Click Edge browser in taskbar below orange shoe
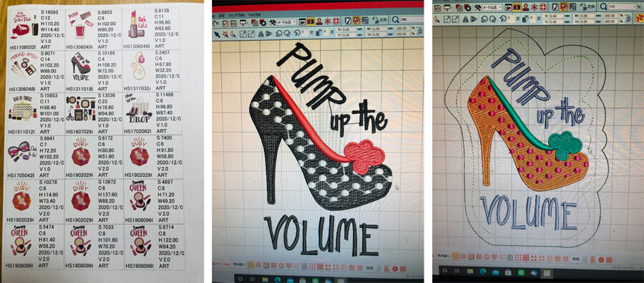The height and width of the screenshot is (283, 644). tap(482, 272)
